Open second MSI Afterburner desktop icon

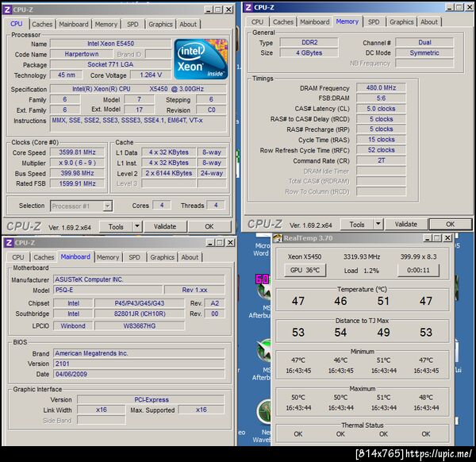263,351
